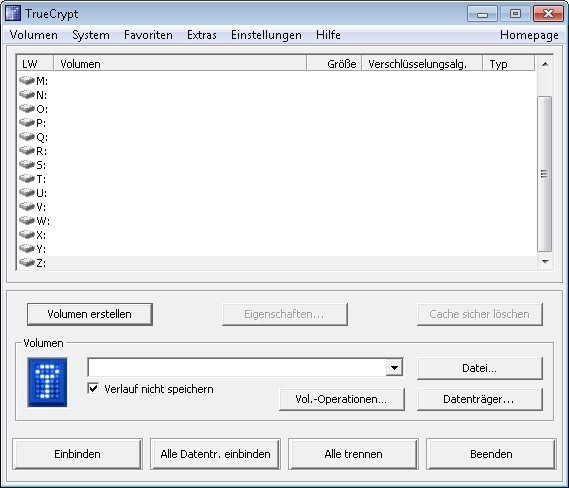
Task: Select the R: drive icon
Action: click(27, 150)
